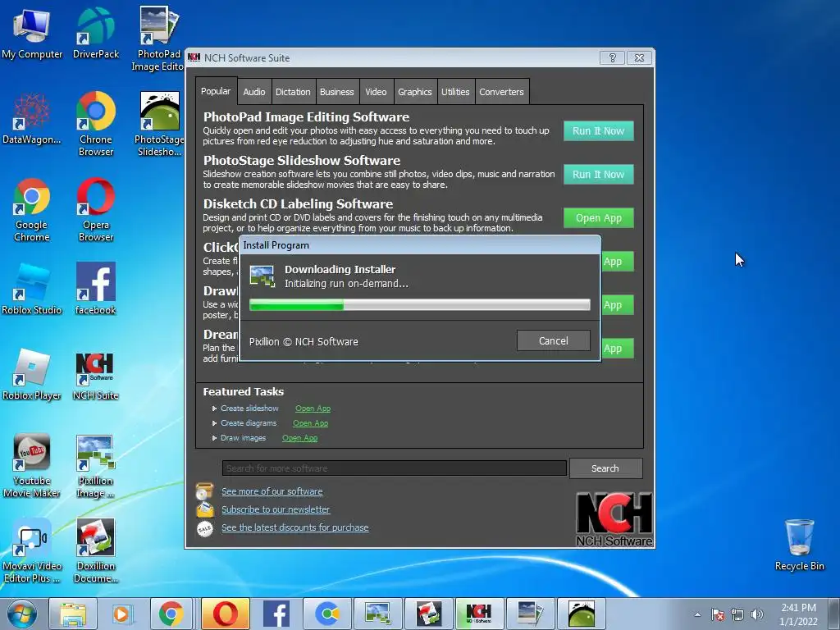Open PhotoPad Image Editor desktop shortcut
840x630 pixels.
[158, 39]
